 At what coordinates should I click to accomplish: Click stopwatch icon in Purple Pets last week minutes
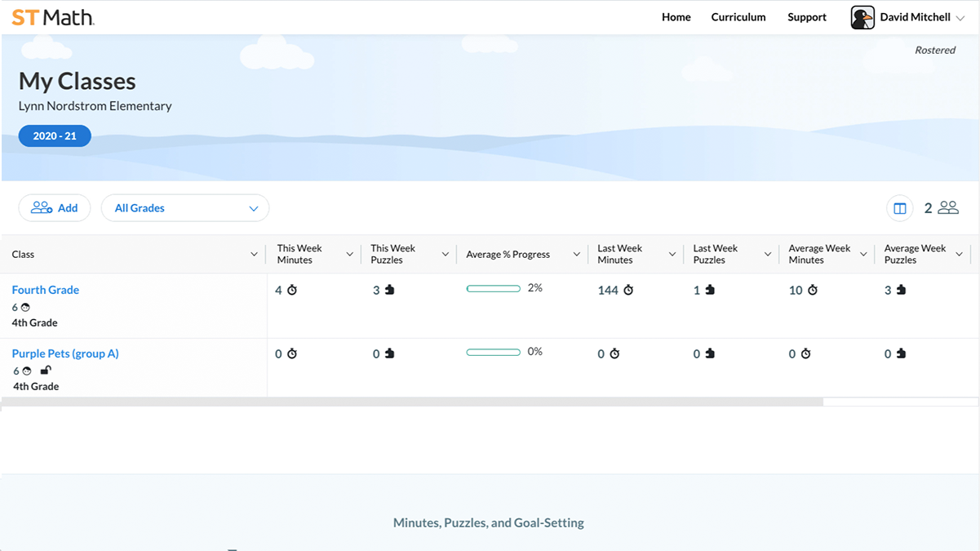click(x=614, y=353)
